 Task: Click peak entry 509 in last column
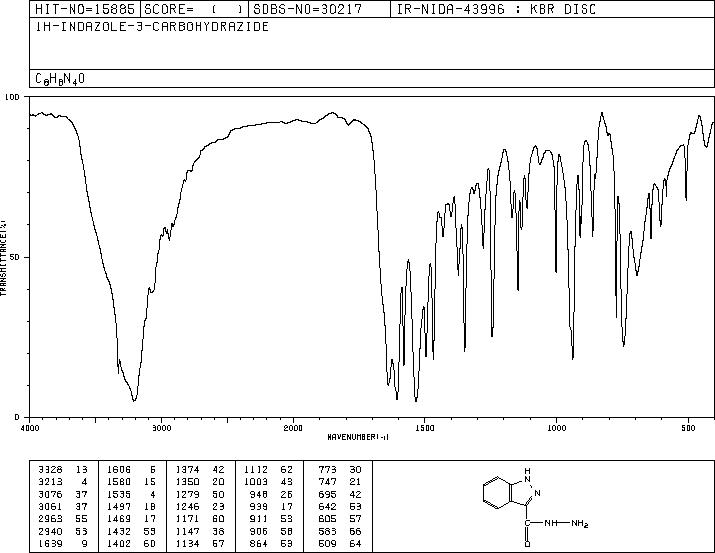click(x=340, y=543)
